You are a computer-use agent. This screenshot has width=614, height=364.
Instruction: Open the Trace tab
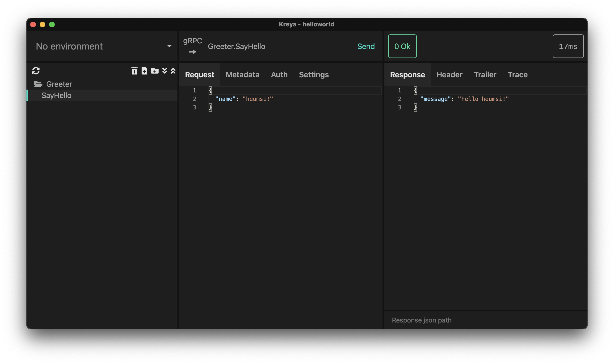coord(517,74)
